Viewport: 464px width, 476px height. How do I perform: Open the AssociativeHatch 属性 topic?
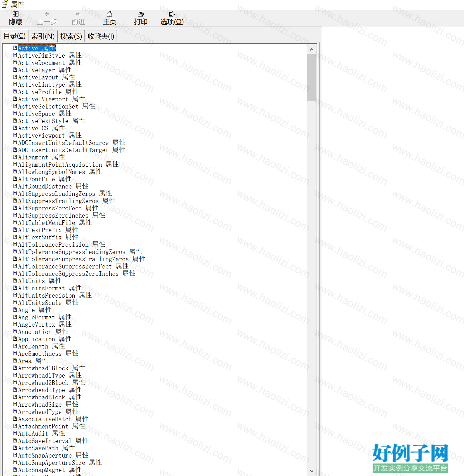(x=53, y=419)
